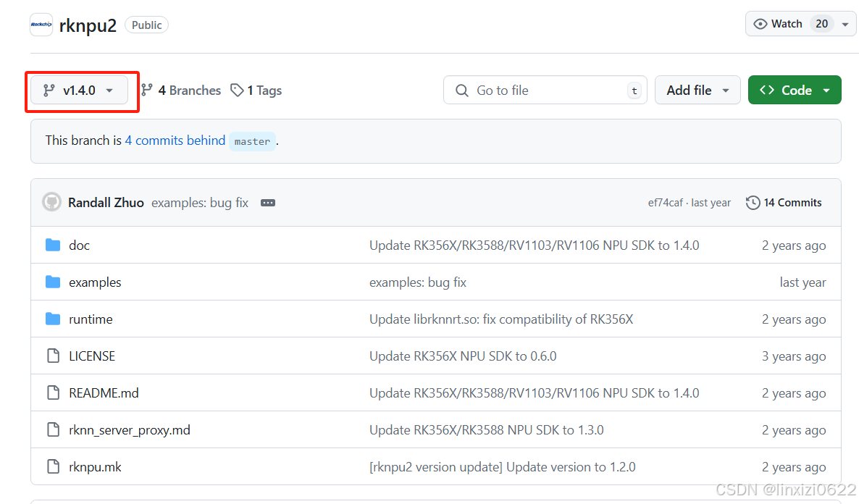Image resolution: width=859 pixels, height=504 pixels.
Task: Open commit hash ef74caf
Action: tap(665, 203)
